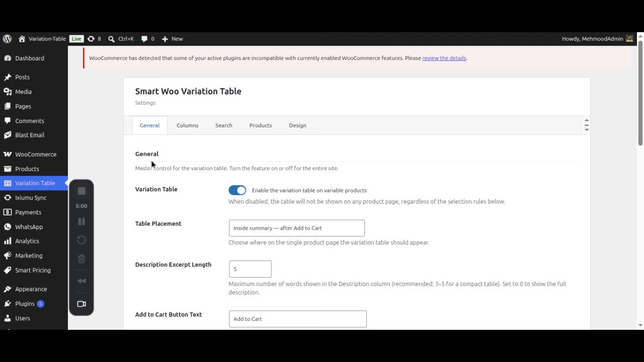Screen dimensions: 644x362
Task: Restart the recording with the circular arrow
Action: (82, 240)
